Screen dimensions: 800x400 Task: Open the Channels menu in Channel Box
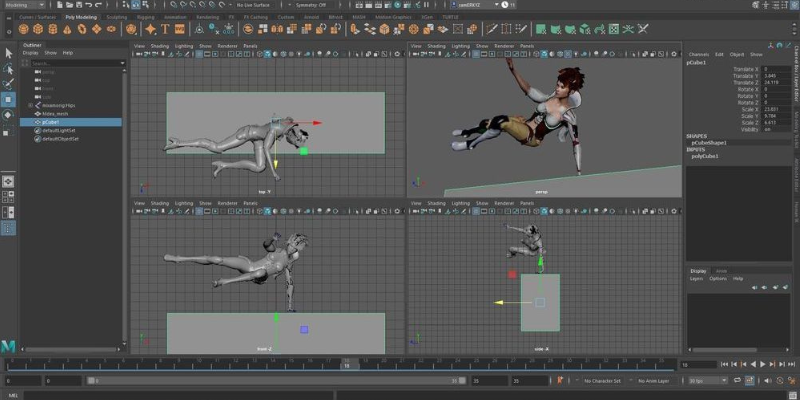tap(698, 54)
